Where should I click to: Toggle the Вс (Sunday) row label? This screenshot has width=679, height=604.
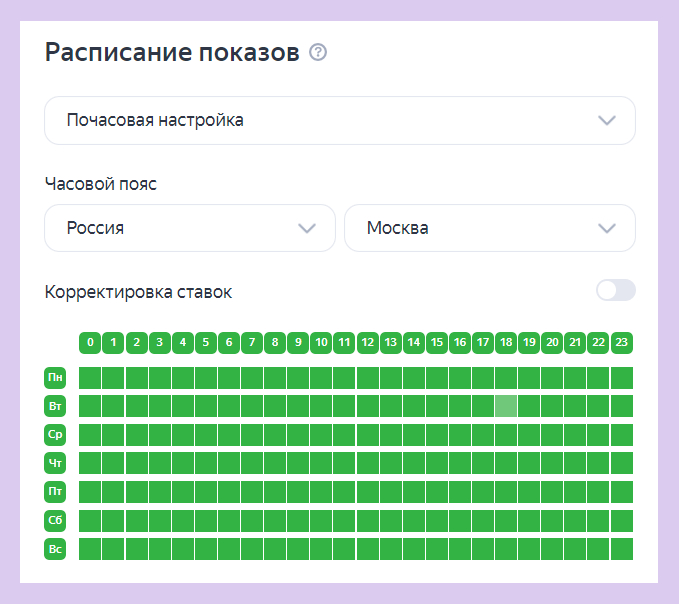pos(56,549)
